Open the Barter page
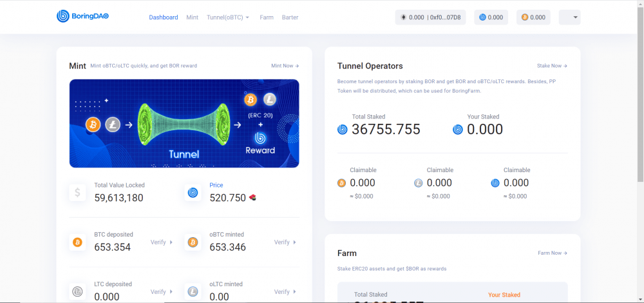Viewport: 644px width, 303px height. [x=290, y=17]
